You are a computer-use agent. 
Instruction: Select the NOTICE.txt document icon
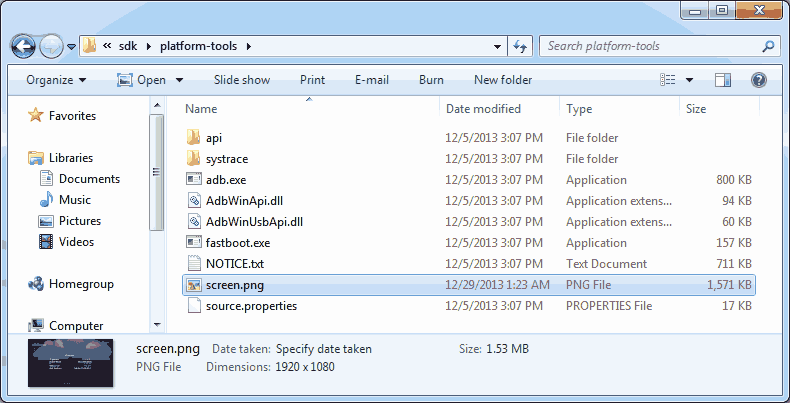click(x=194, y=263)
